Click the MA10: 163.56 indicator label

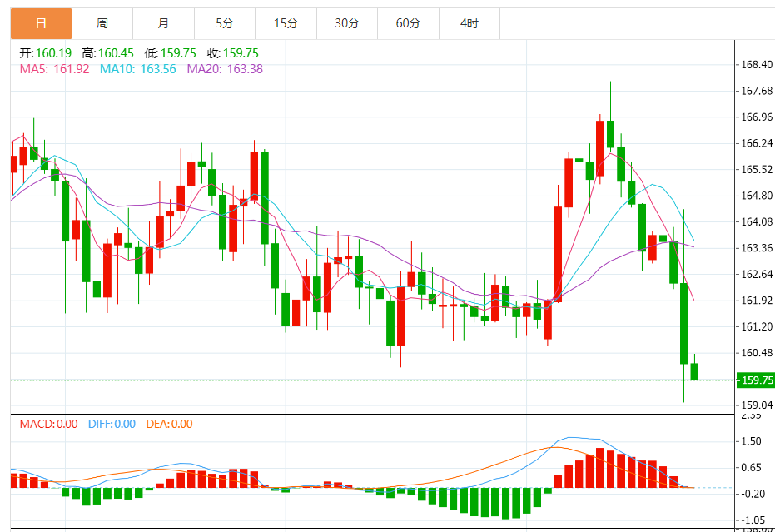click(138, 69)
